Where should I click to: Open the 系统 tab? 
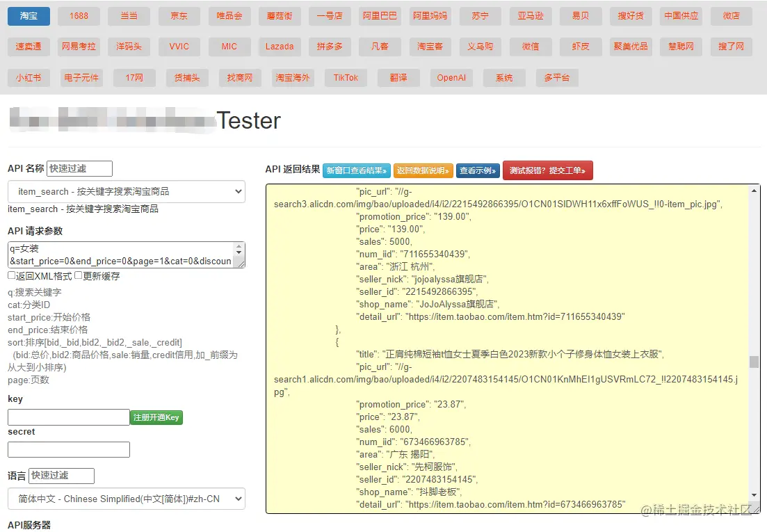(504, 78)
